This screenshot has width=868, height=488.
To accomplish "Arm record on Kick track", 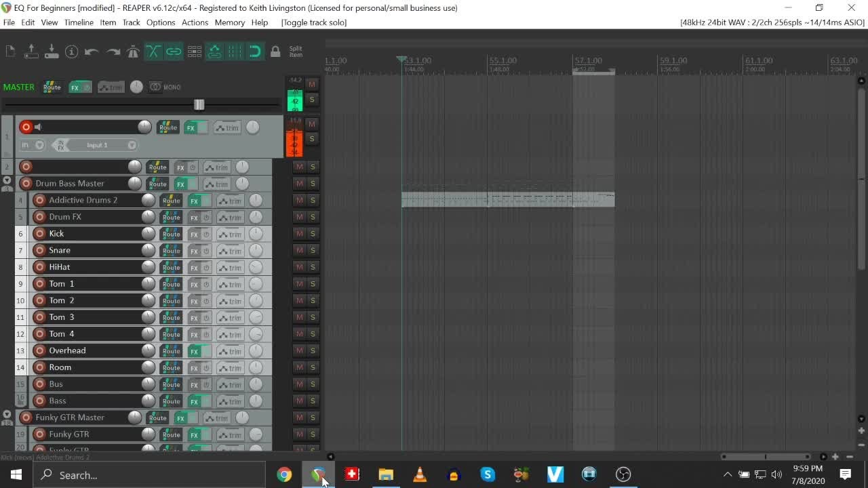I will click(39, 233).
